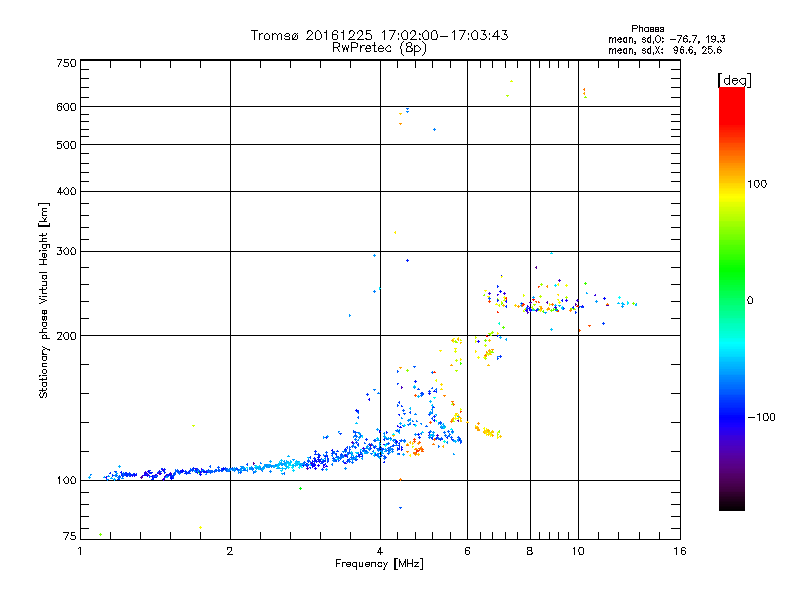Click the y-axis tick label "200"
800x600 pixels.
[x=67, y=336]
